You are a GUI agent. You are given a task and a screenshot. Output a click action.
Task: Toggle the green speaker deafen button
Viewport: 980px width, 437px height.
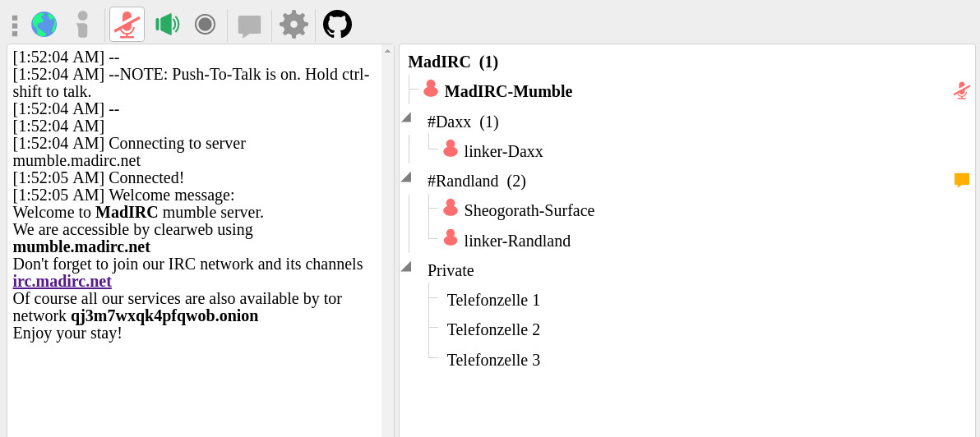pos(167,25)
